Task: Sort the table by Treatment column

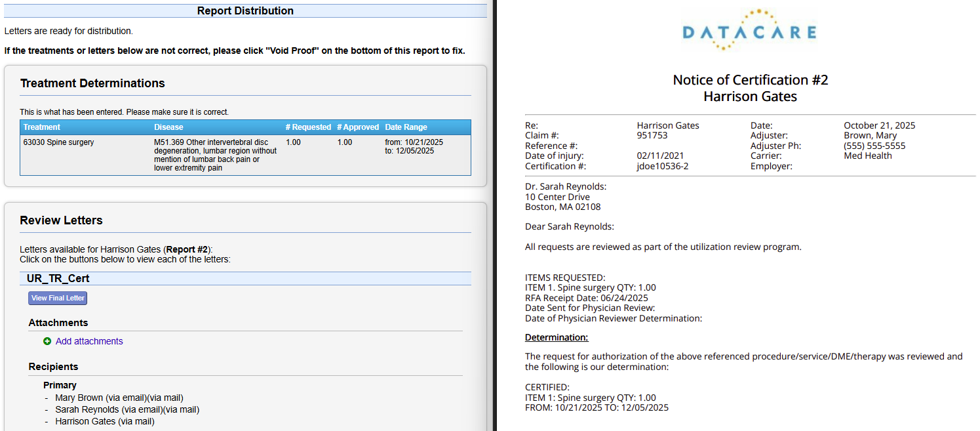Action: pos(41,127)
